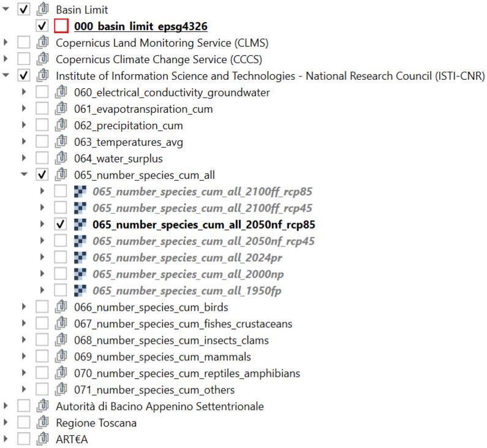
Task: Click the raster icon of 1950fp layer
Action: click(x=80, y=290)
